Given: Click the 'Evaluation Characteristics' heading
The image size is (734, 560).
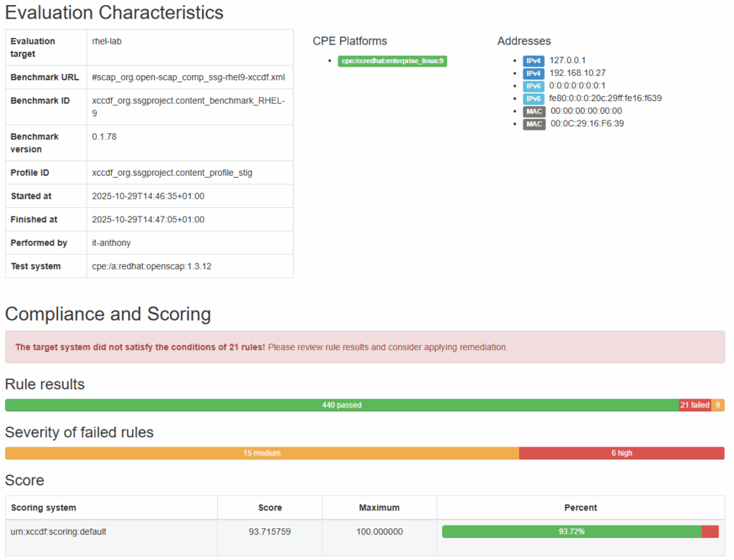Looking at the screenshot, I should point(115,12).
